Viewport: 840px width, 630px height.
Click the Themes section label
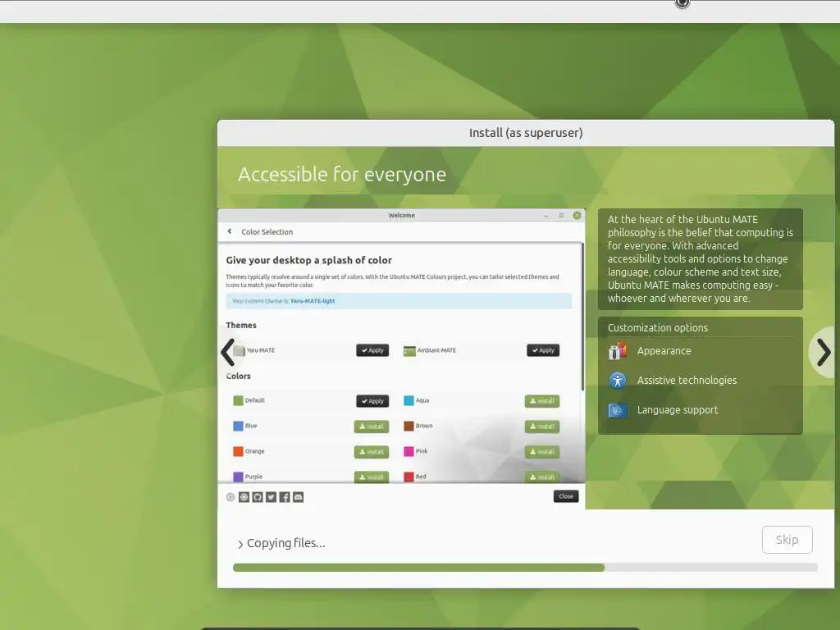point(241,325)
